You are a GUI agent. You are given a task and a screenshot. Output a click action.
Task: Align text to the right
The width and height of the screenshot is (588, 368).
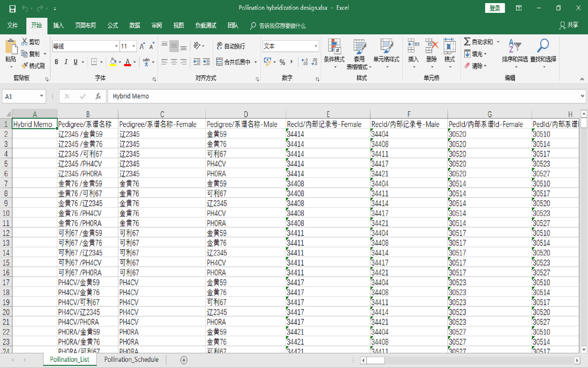183,62
